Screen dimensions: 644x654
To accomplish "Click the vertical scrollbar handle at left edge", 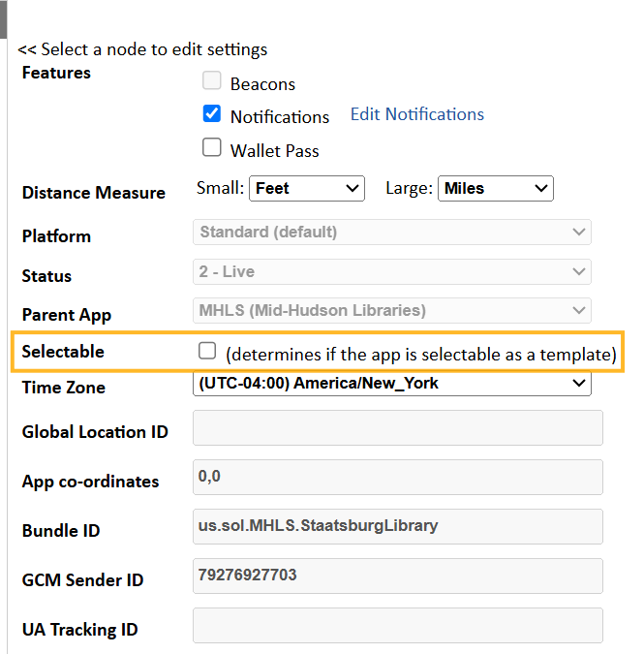I will click(3, 19).
